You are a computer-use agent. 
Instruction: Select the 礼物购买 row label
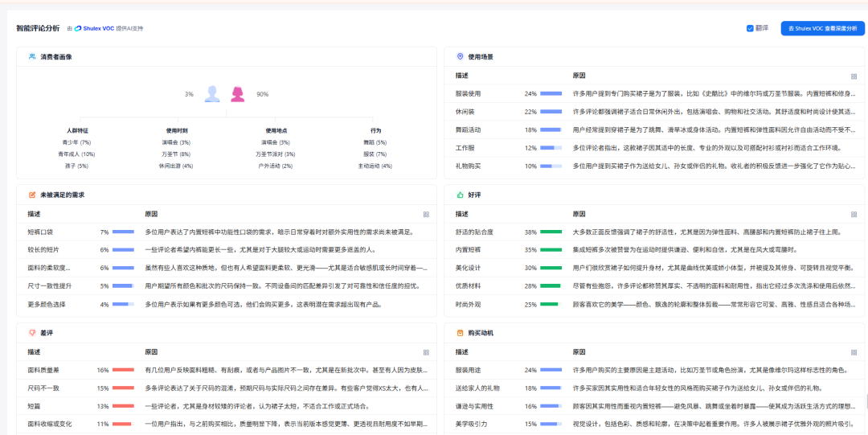pyautogui.click(x=469, y=166)
